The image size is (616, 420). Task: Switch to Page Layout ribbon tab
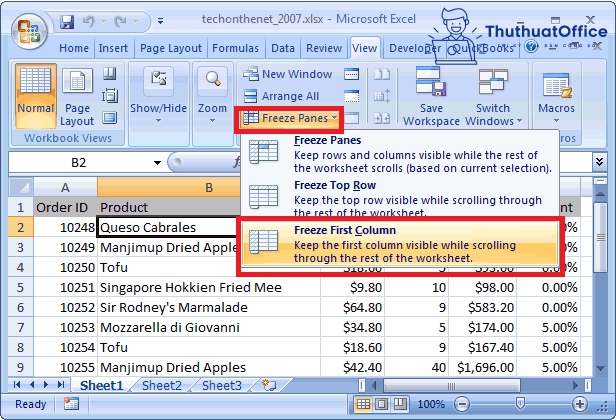point(170,48)
